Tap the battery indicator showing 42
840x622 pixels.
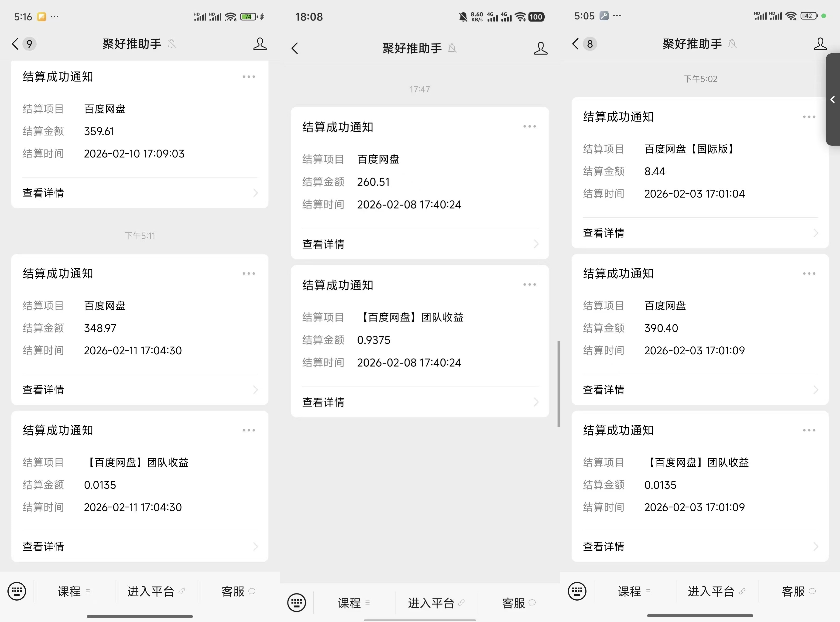809,16
